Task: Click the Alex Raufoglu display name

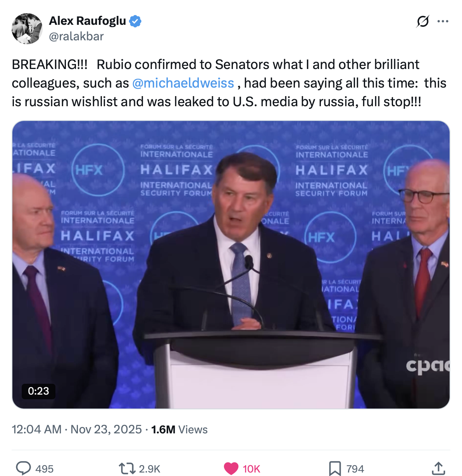Action: click(88, 21)
